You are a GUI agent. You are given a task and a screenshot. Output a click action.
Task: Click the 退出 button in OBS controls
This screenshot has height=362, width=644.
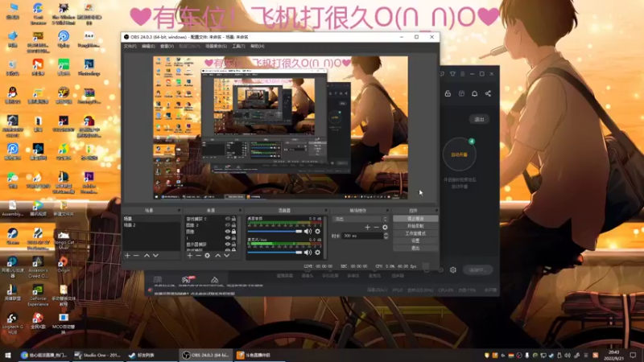[415, 249]
